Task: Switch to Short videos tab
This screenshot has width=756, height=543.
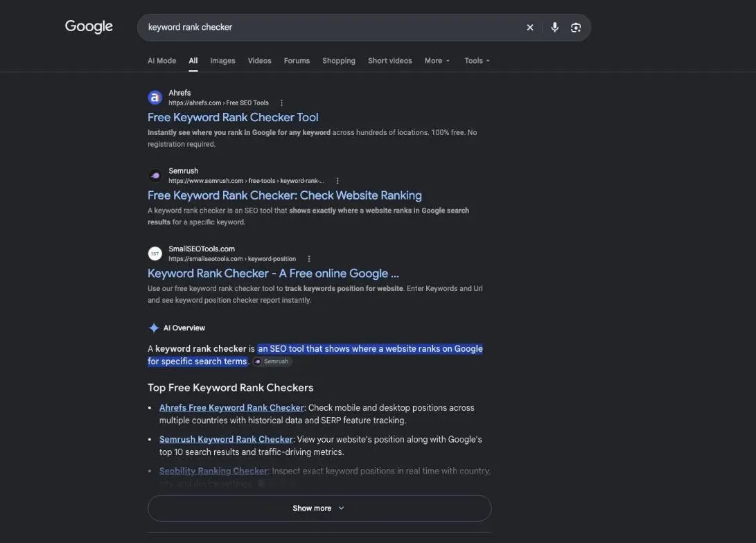Action: click(x=390, y=61)
